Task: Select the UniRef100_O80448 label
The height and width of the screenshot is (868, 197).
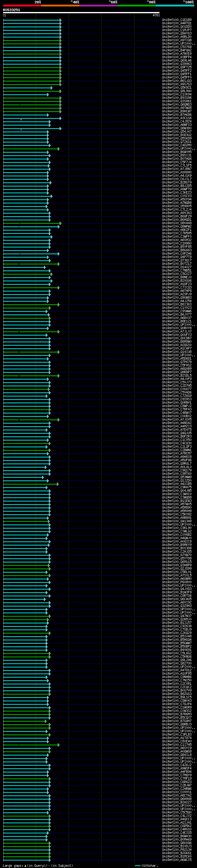Action: [x=177, y=223]
